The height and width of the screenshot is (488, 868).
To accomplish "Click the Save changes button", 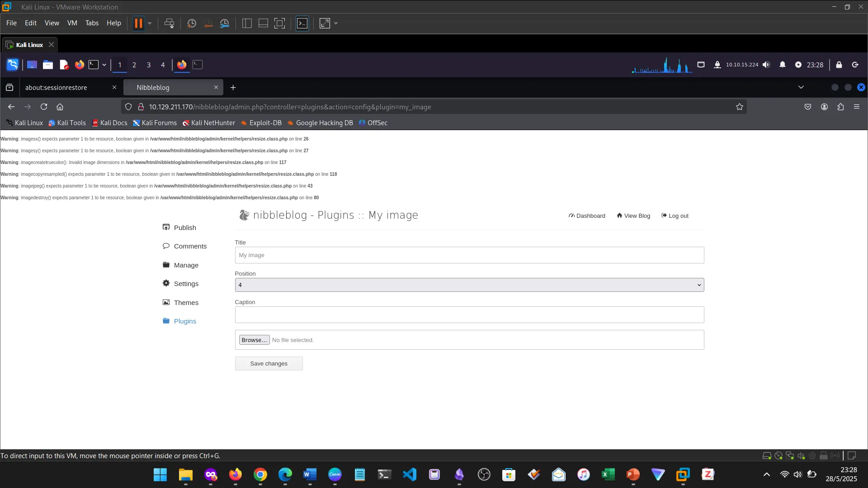I will 269,363.
